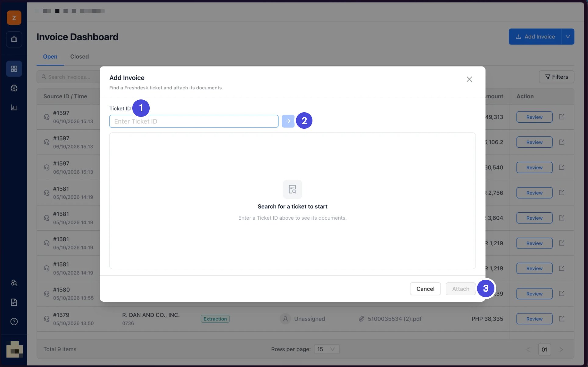Click the Extraction status badge

tap(215, 319)
